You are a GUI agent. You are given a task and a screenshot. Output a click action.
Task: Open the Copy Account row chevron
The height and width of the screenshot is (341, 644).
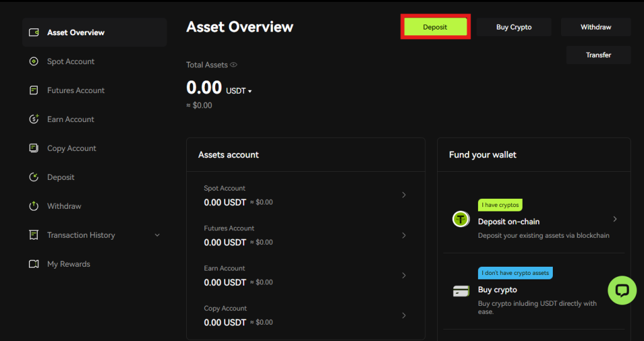[404, 316]
